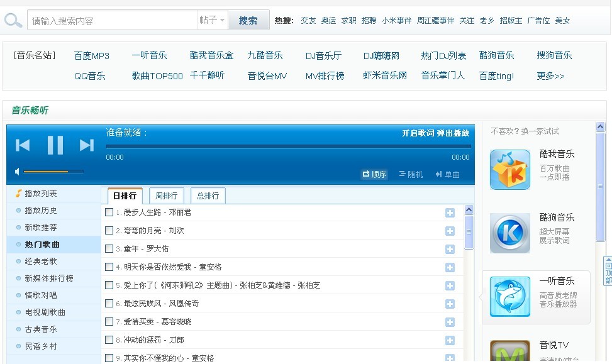This screenshot has height=364, width=612.
Task: Select 新歌推荐 in the sidebar
Action: tap(41, 228)
